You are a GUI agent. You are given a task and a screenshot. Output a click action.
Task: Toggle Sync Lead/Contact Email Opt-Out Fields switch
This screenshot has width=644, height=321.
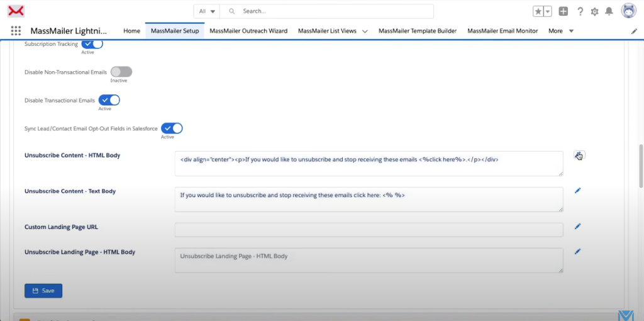coord(172,128)
